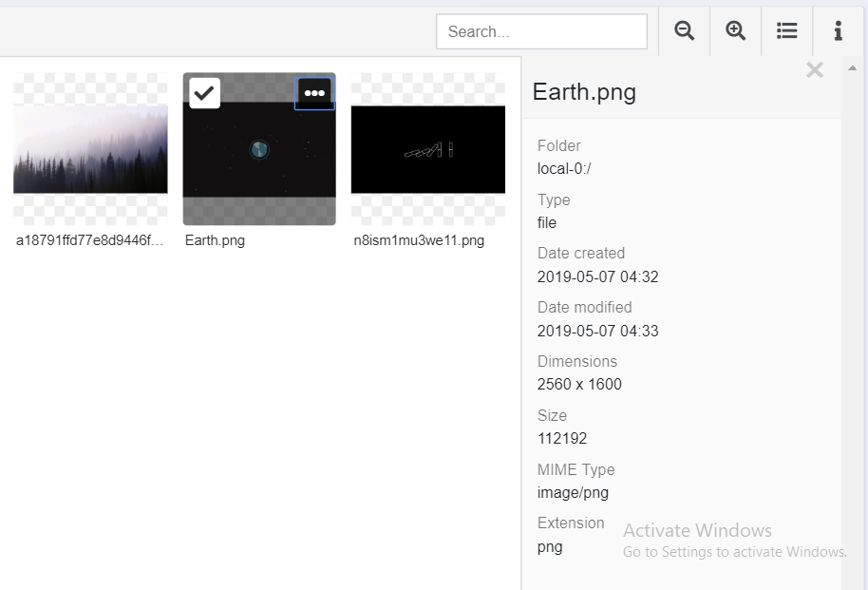The width and height of the screenshot is (868, 590).
Task: Uncheck the Earth.png selection checkbox
Action: click(x=204, y=93)
